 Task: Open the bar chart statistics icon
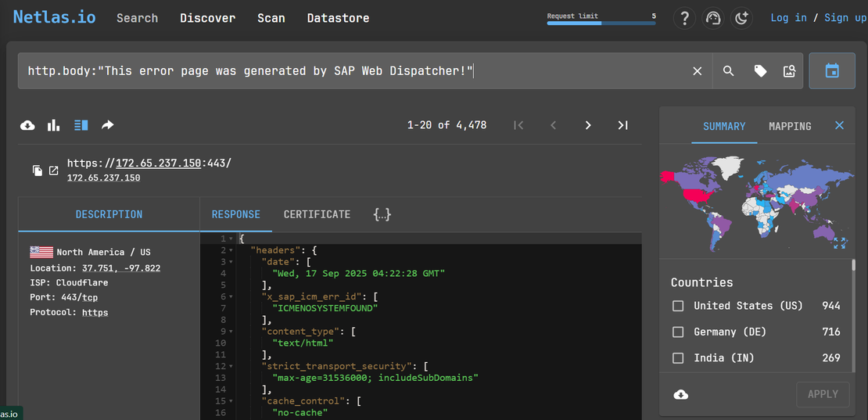(x=54, y=125)
